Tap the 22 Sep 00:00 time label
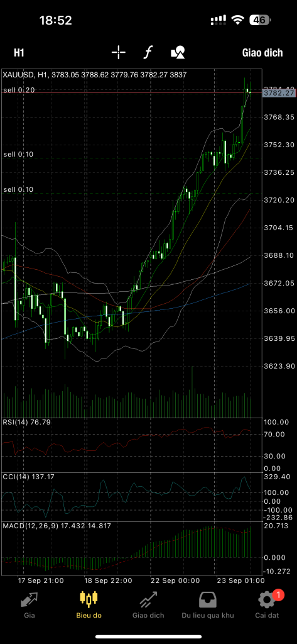This screenshot has height=644, width=297. [x=176, y=580]
